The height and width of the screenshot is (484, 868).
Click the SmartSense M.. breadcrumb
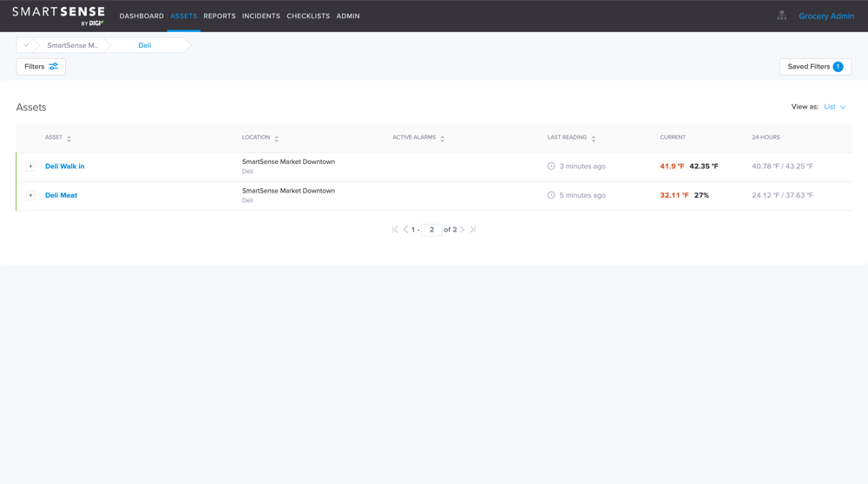click(73, 45)
